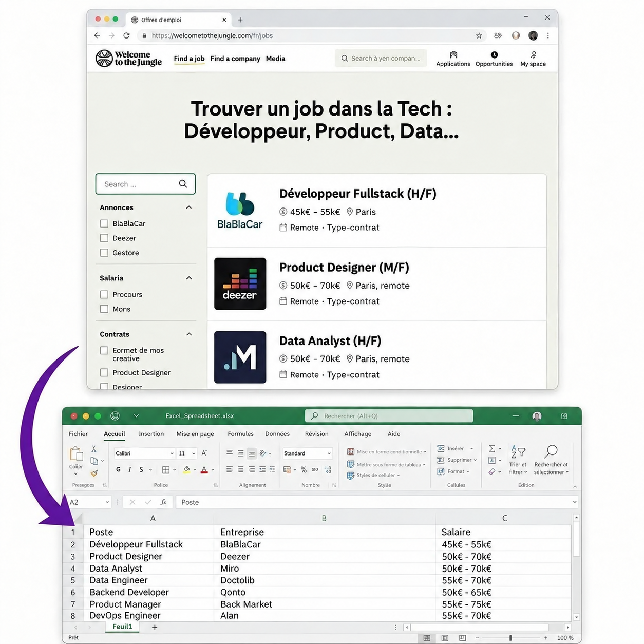This screenshot has width=644, height=644.
Task: Click the Cut scissors icon in Excel
Action: [x=93, y=449]
